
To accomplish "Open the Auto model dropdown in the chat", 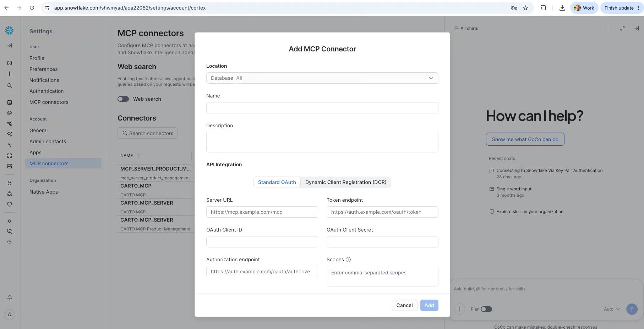I will [612, 309].
